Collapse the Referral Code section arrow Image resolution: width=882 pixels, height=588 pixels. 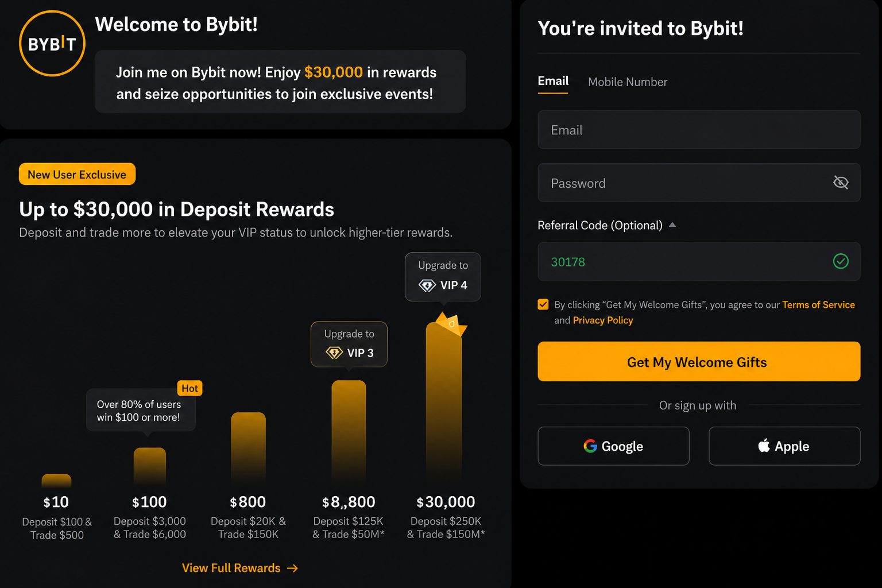click(672, 225)
